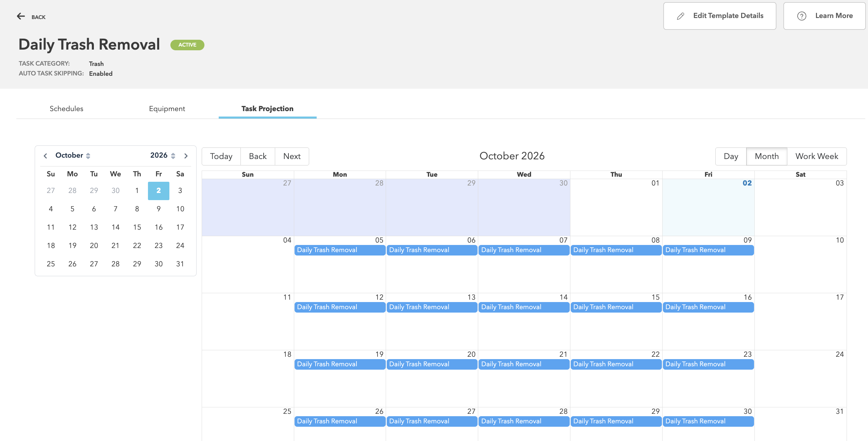The image size is (868, 441).
Task: Select the Task Projection tab
Action: point(267,109)
